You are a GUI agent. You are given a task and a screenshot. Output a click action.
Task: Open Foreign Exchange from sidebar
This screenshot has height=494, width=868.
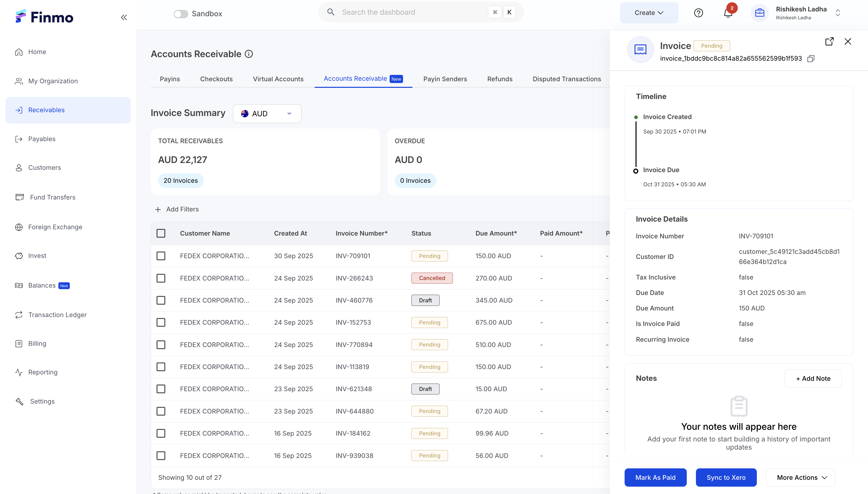[x=55, y=227]
